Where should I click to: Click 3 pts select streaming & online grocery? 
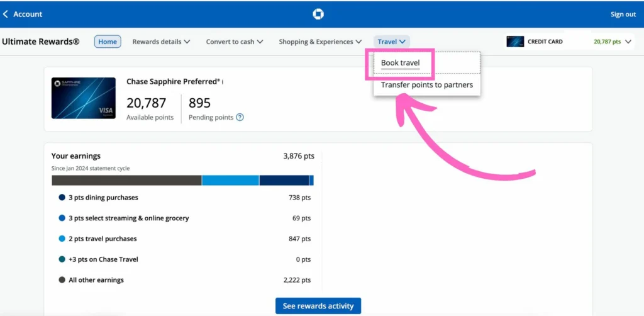click(x=128, y=218)
